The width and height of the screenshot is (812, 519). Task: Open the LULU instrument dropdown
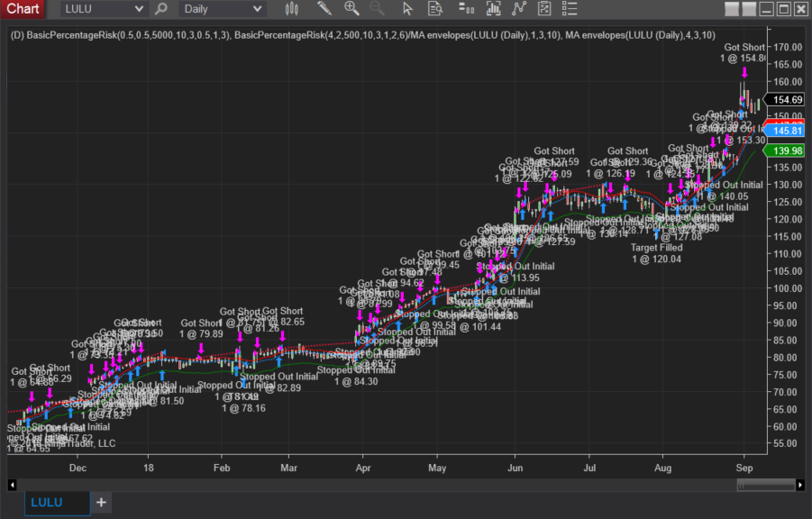pyautogui.click(x=105, y=9)
